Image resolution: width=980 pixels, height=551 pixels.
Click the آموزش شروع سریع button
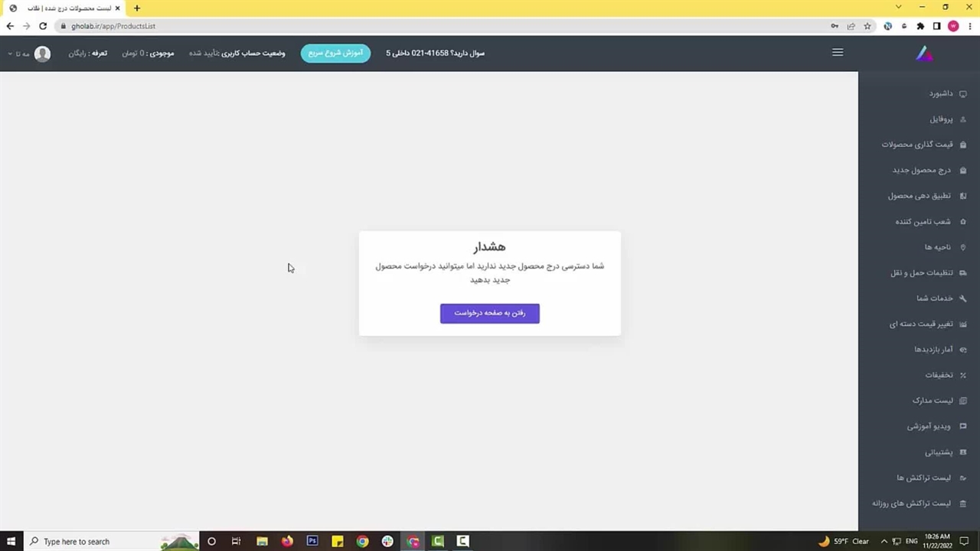pyautogui.click(x=335, y=54)
